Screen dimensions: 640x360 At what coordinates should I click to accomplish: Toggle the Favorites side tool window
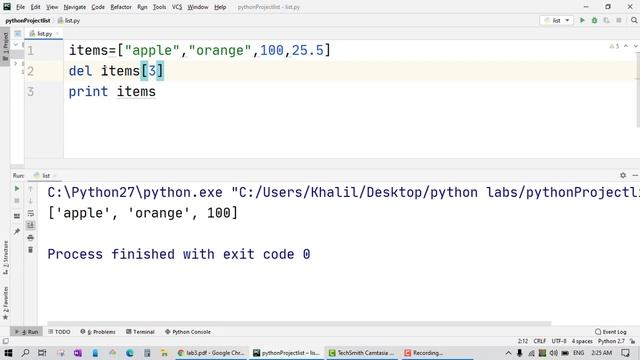coord(5,302)
